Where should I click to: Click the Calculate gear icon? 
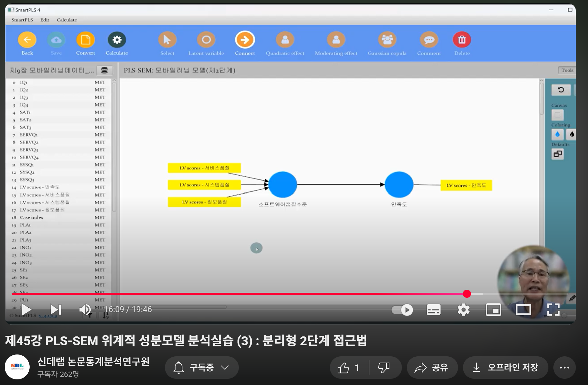[117, 40]
